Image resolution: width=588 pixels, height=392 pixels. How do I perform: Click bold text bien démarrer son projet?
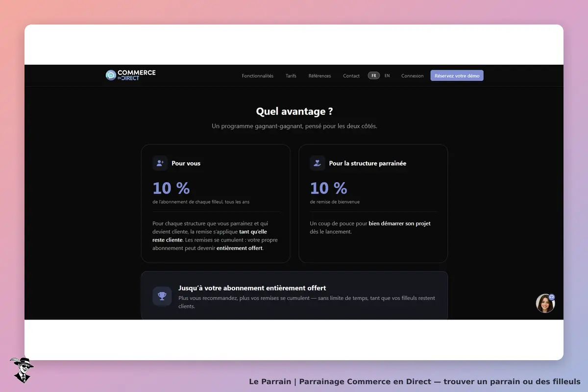tap(399, 223)
